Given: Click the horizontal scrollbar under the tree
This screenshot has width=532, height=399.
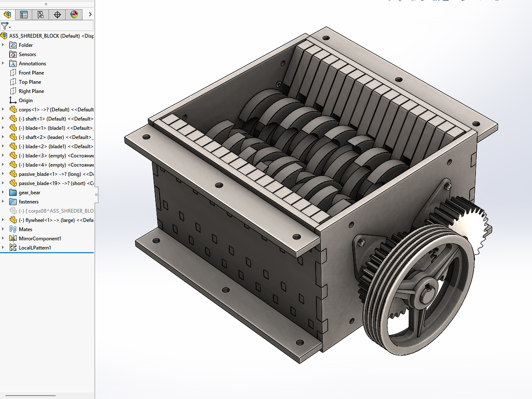Looking at the screenshot, I should click(31, 395).
